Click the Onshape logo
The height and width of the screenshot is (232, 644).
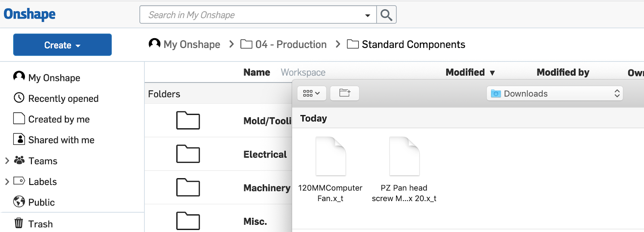(30, 14)
